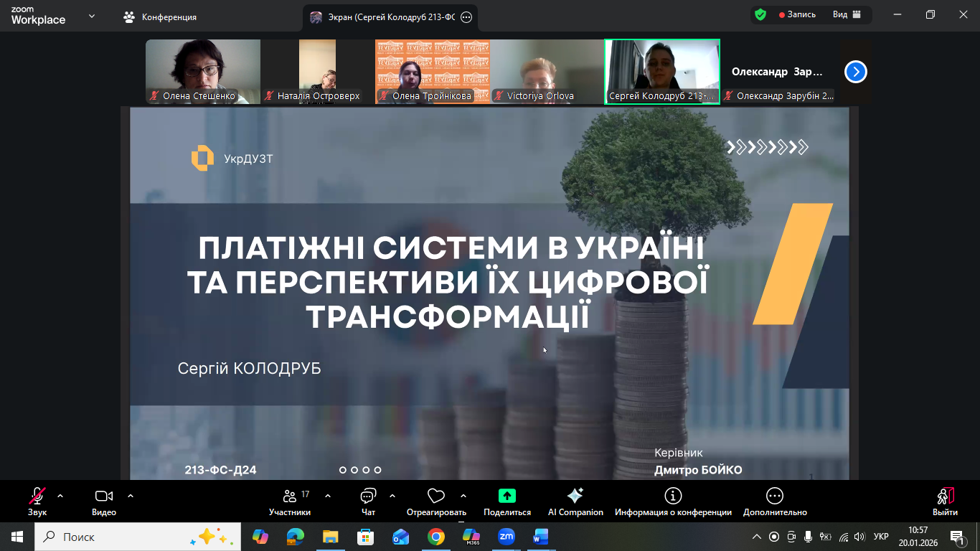
Task: Expand the Zoom Workplace dropdown chevron
Action: [92, 16]
